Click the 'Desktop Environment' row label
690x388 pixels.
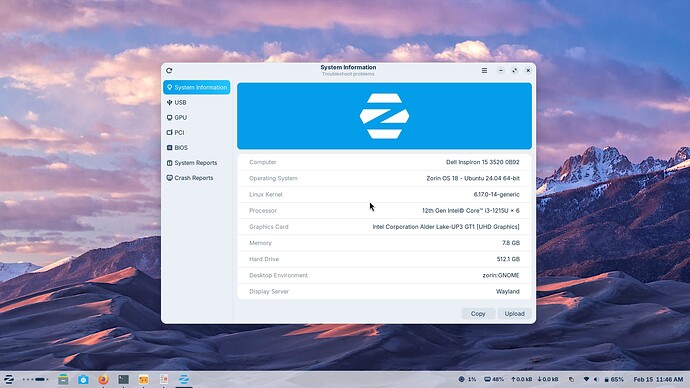coord(278,275)
